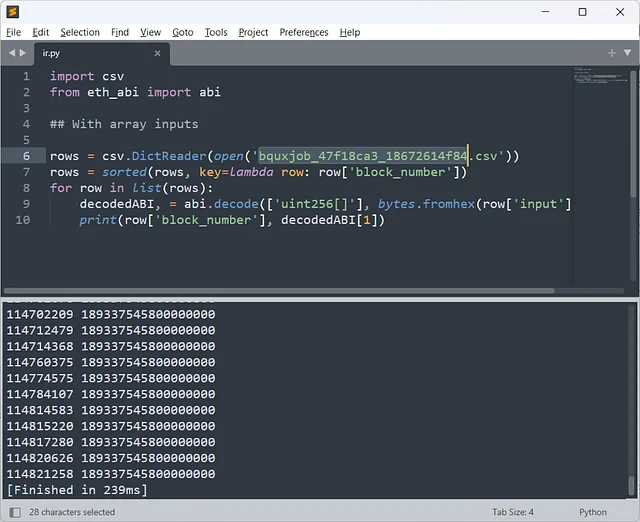Click output row starting 114820626
640x522 pixels.
pos(111,458)
